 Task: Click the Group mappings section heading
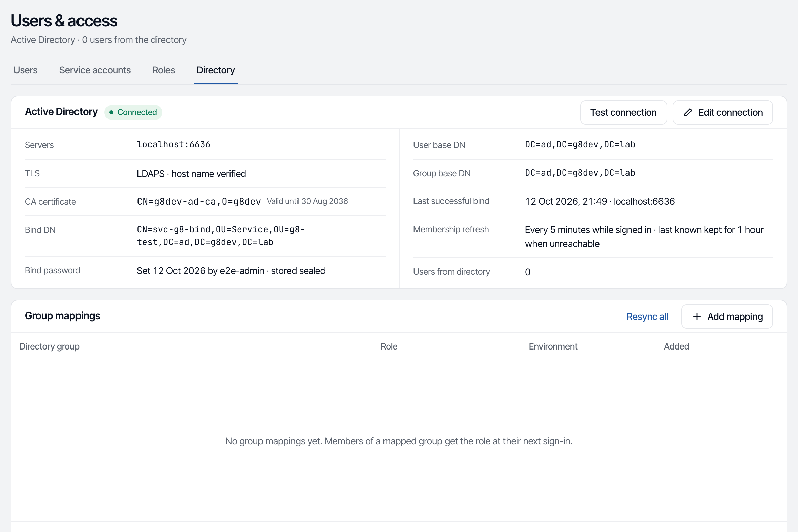coord(62,316)
